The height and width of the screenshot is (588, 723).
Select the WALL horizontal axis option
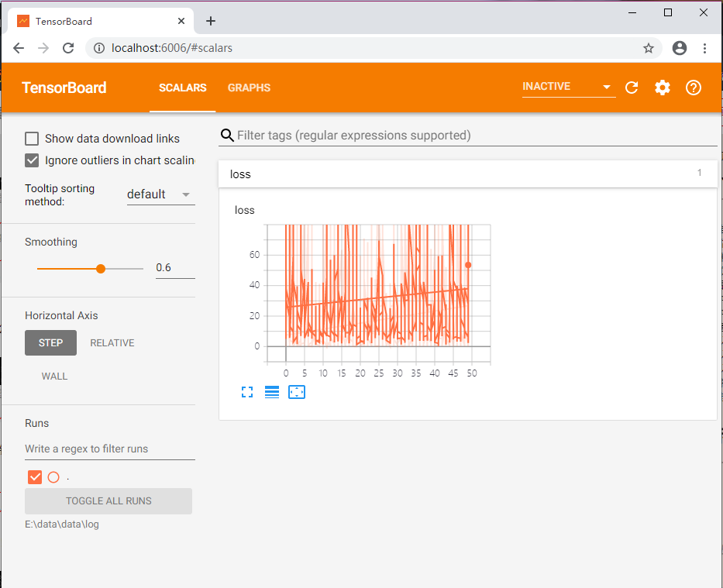pyautogui.click(x=54, y=376)
